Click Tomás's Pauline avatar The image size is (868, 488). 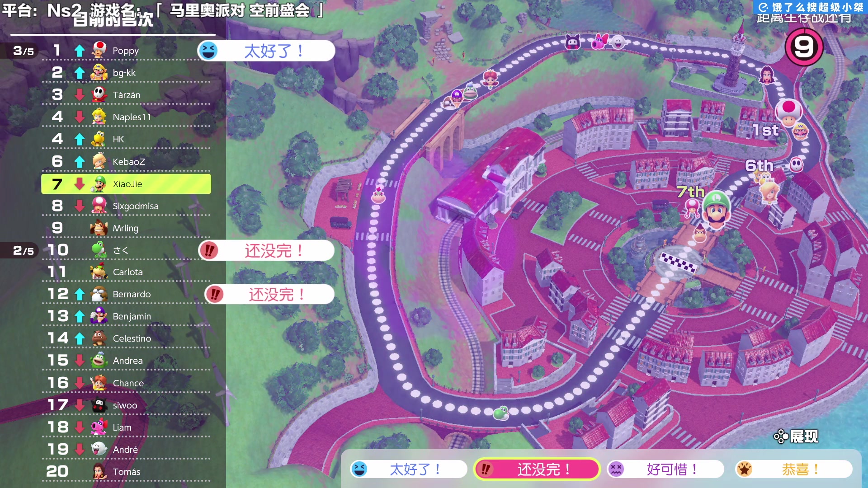click(x=99, y=471)
